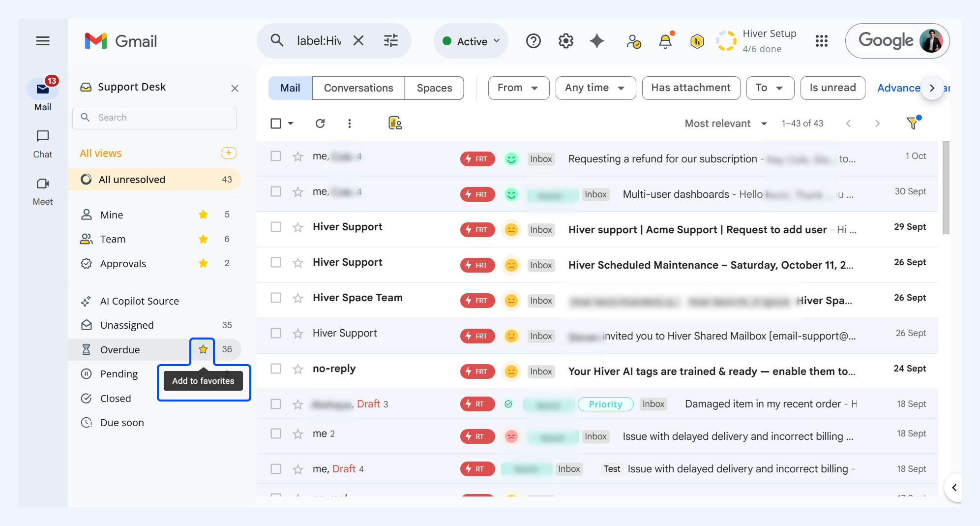The width and height of the screenshot is (980, 526).
Task: Unfavorite the Team view star
Action: pyautogui.click(x=203, y=239)
